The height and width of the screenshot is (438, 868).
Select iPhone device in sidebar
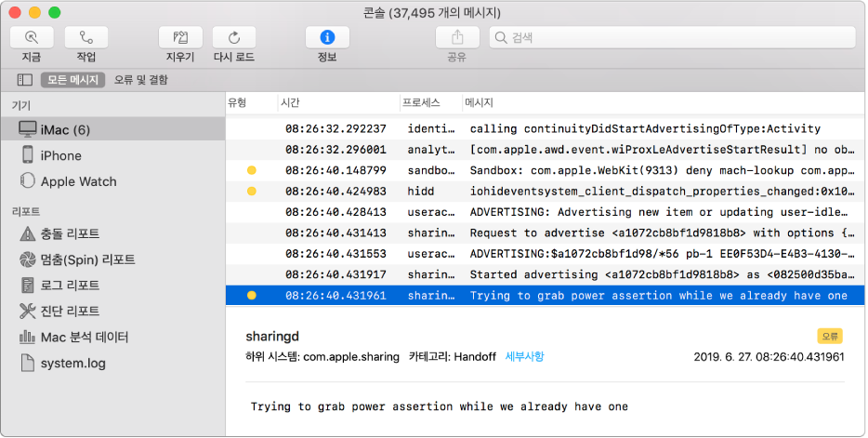click(113, 155)
